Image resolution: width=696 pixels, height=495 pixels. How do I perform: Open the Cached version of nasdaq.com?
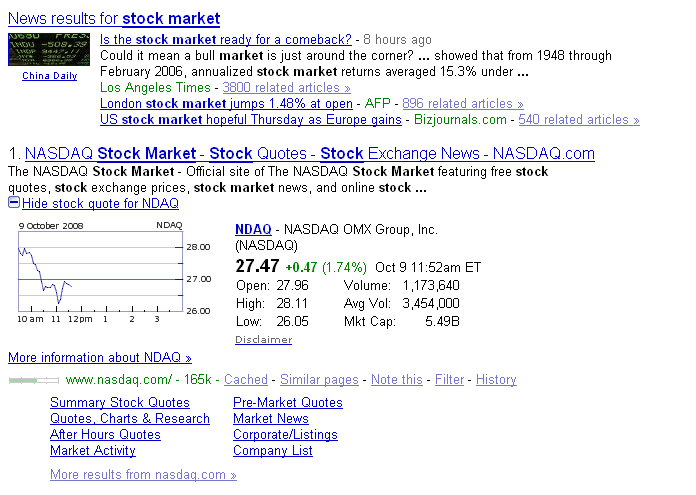click(245, 380)
